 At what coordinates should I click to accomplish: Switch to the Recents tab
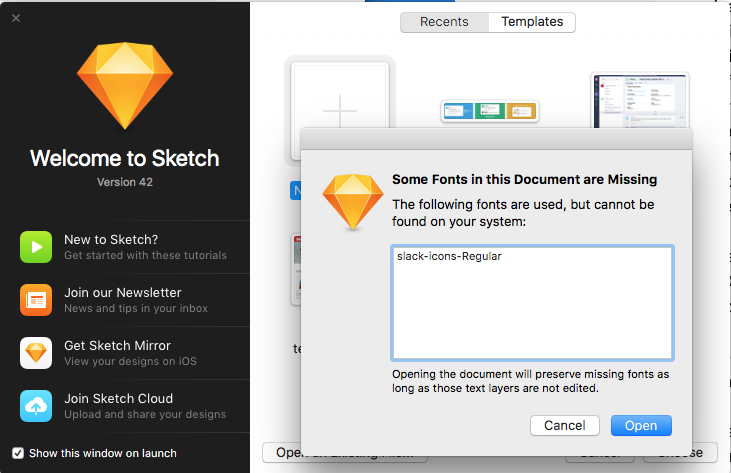click(x=444, y=21)
